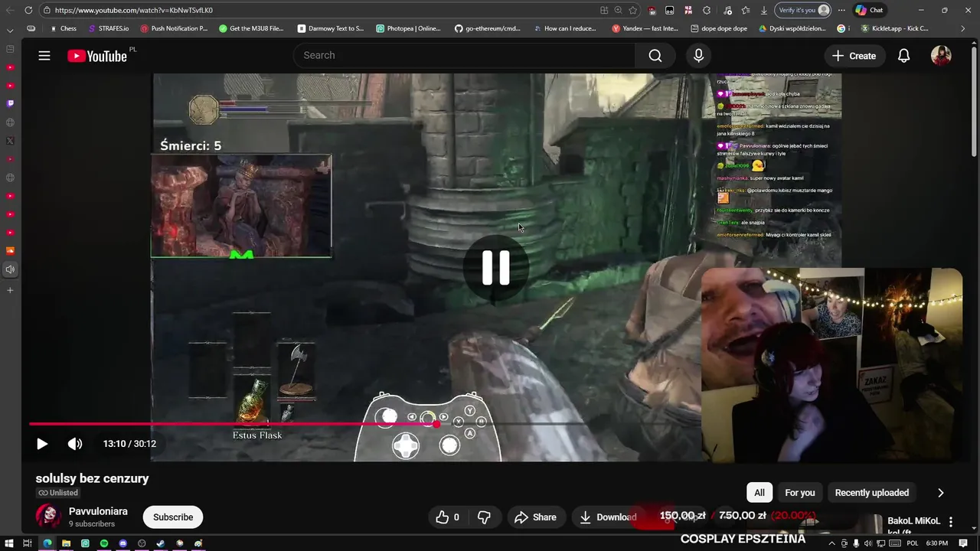Go to YouTube home via the logo

tap(96, 56)
